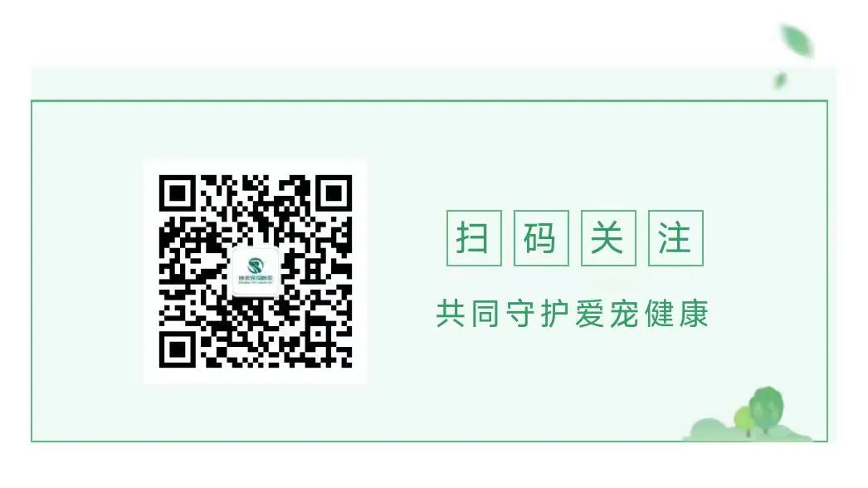The image size is (868, 488).
Task: Click the 爱宠 characters in the tagline
Action: [607, 314]
